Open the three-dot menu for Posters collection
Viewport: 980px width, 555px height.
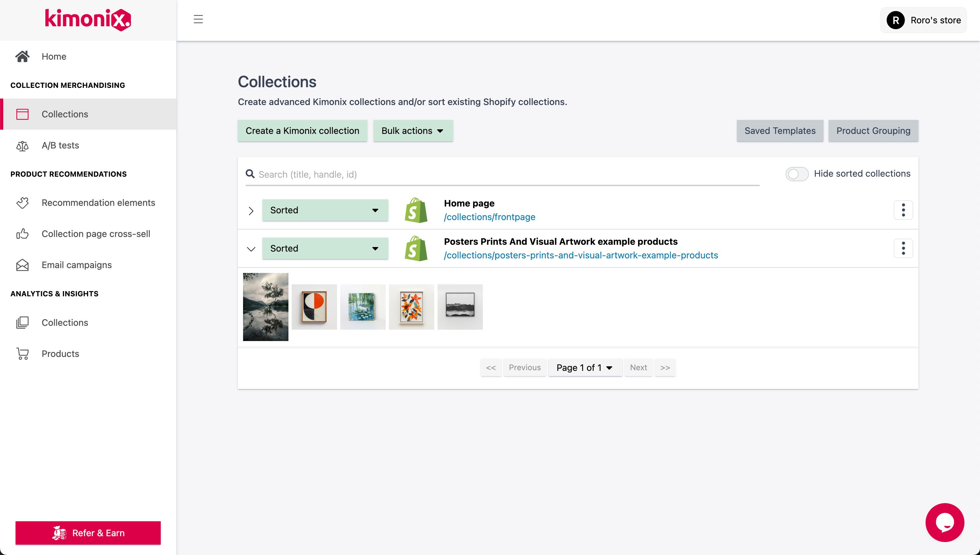[904, 248]
